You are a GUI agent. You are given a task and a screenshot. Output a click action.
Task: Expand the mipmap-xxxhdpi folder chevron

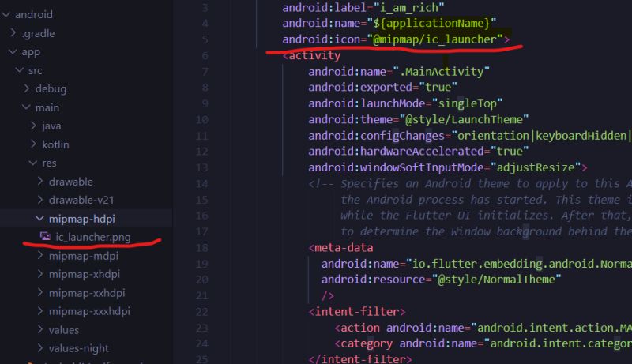[40, 311]
